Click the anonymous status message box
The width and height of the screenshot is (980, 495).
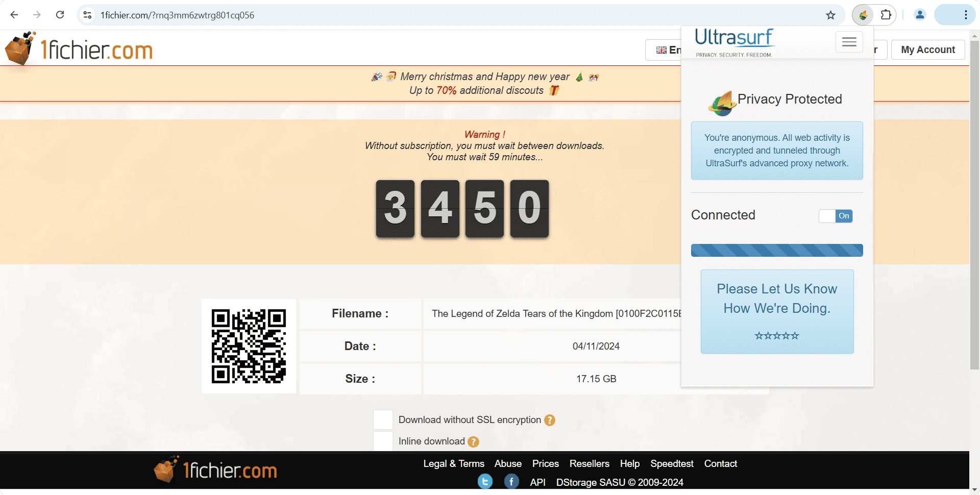click(x=777, y=151)
